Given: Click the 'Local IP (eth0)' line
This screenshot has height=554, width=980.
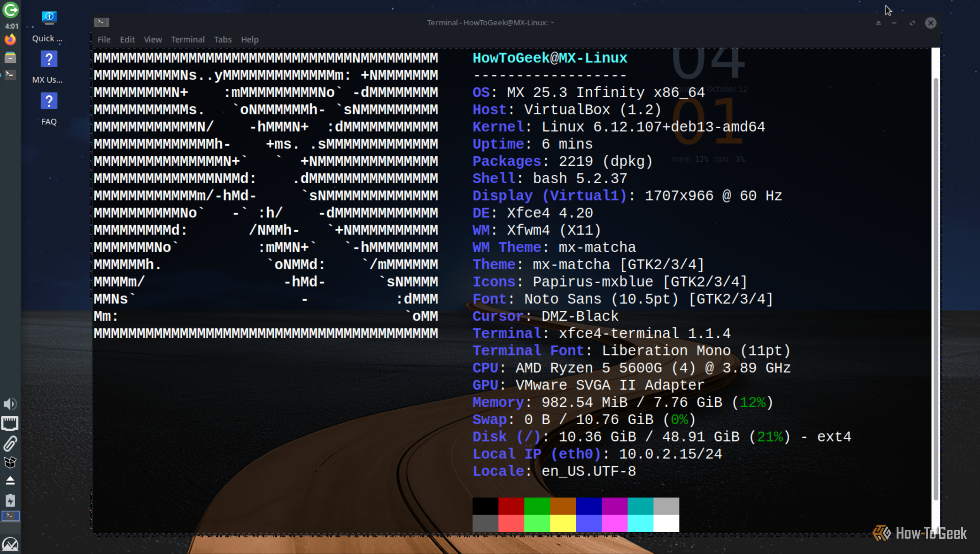Looking at the screenshot, I should [x=597, y=454].
